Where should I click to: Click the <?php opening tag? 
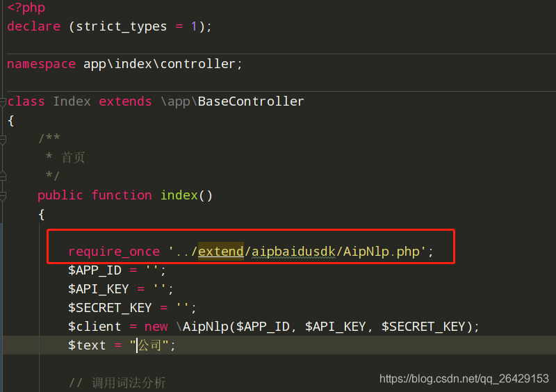[26, 8]
